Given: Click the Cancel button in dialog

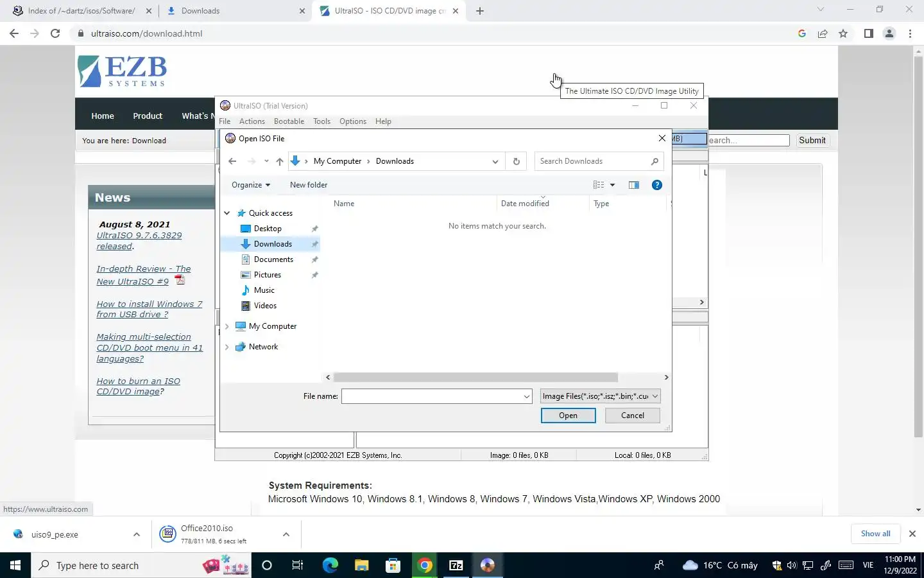Looking at the screenshot, I should click(x=633, y=416).
